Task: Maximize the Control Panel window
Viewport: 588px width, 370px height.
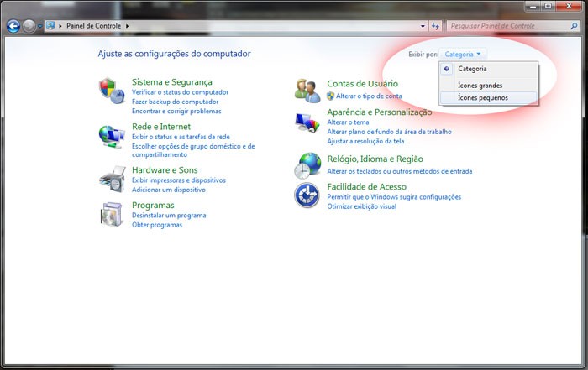Action: tap(549, 6)
